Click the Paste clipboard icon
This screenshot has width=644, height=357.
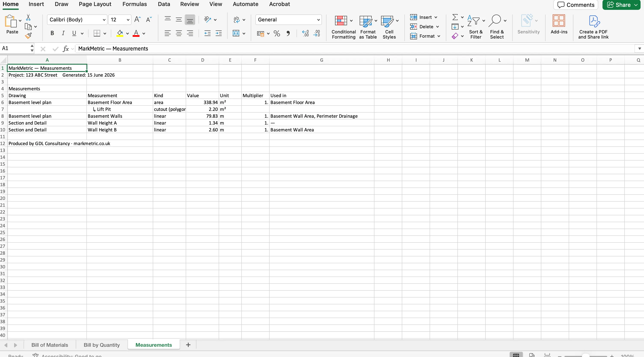pos(10,21)
